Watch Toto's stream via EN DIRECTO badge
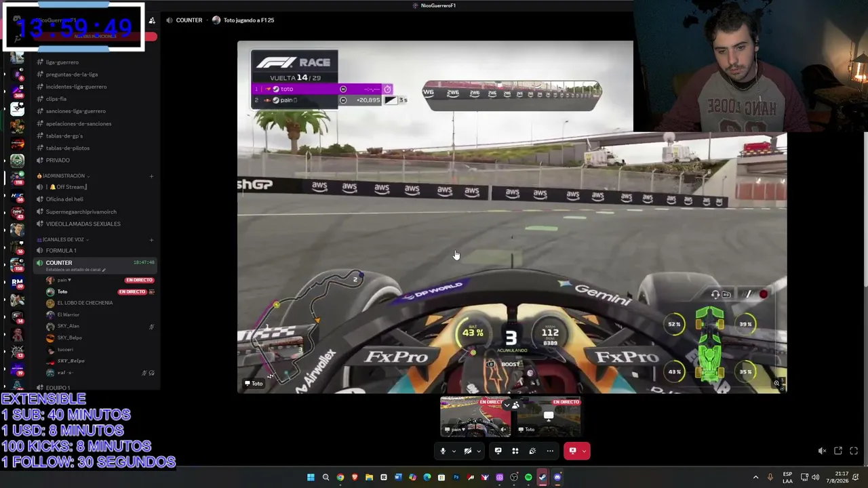The height and width of the screenshot is (488, 868). point(132,291)
